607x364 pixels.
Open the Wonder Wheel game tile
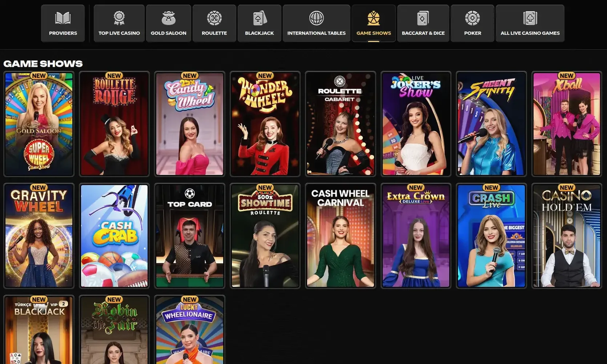(265, 124)
